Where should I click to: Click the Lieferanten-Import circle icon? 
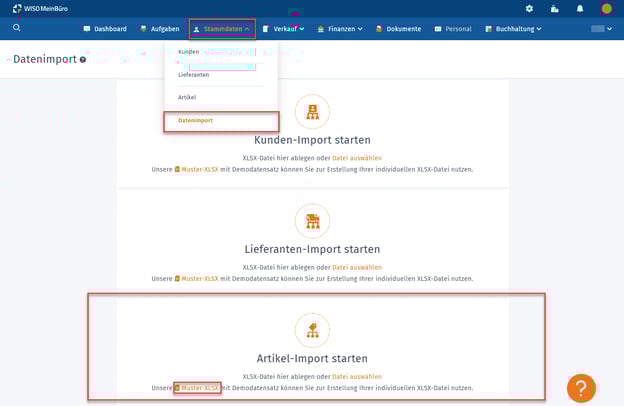pos(312,220)
